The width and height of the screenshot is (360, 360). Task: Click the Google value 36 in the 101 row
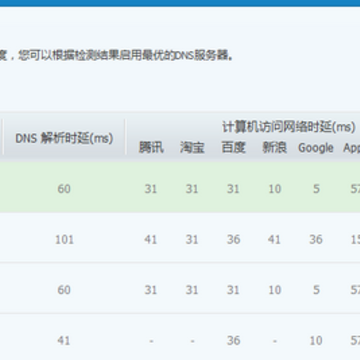(x=316, y=239)
